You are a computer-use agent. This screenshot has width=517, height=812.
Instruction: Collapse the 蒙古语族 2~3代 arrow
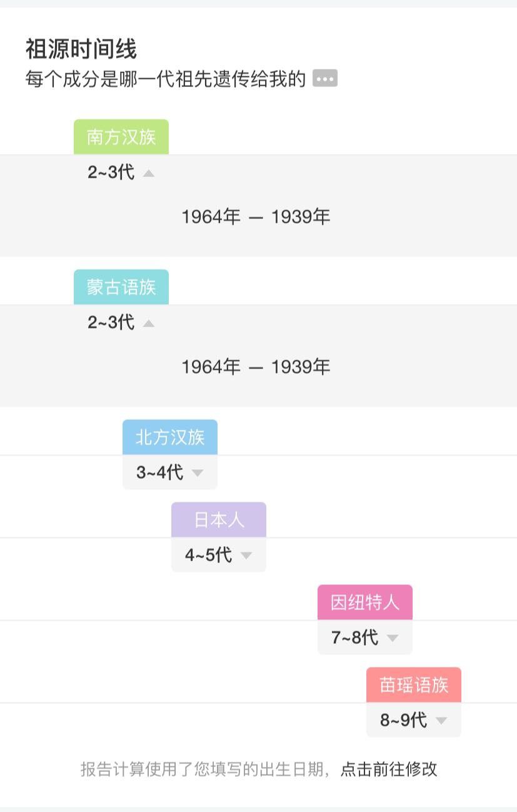(148, 323)
